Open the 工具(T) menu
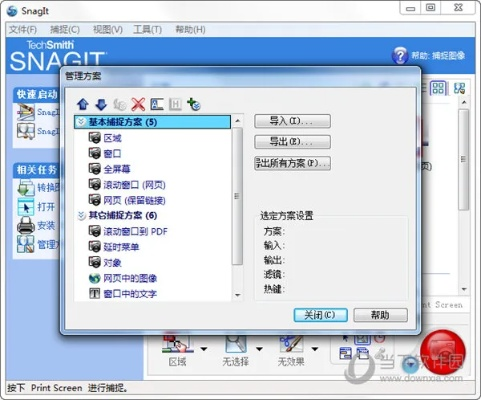The width and height of the screenshot is (481, 400). click(x=147, y=30)
